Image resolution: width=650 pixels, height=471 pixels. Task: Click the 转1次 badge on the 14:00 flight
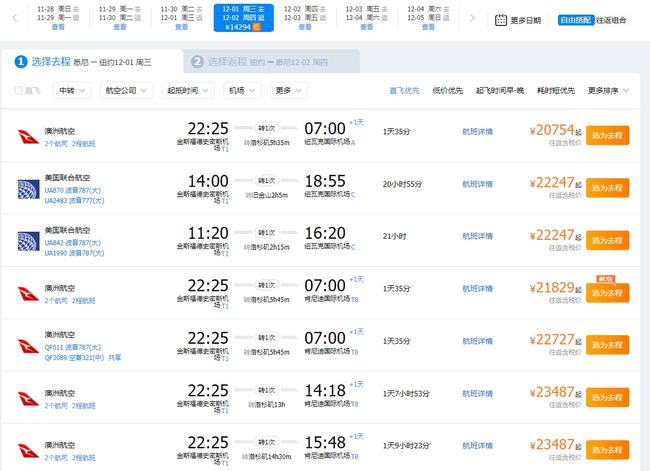[x=267, y=180]
